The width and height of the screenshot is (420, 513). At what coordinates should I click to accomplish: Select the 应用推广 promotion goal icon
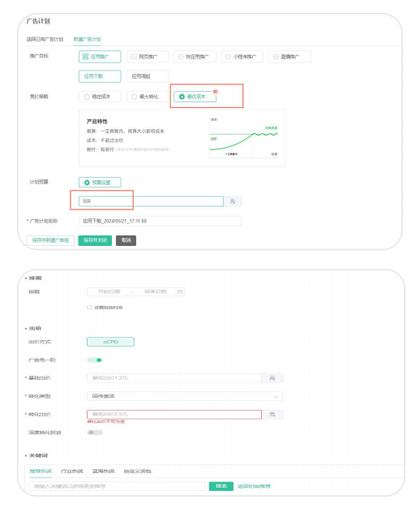tap(85, 57)
